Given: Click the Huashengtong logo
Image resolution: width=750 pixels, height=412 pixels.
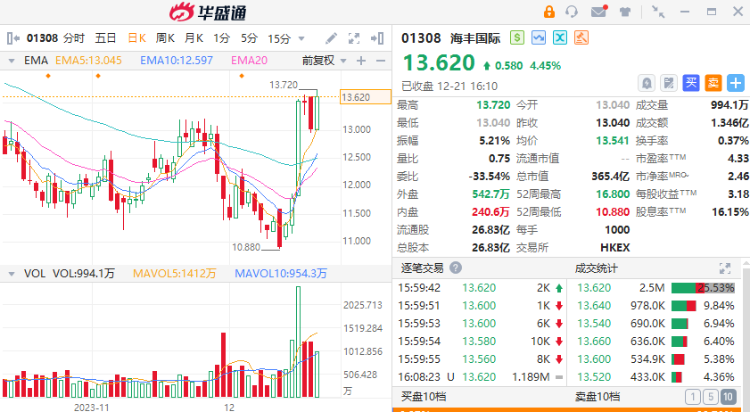Looking at the screenshot, I should (x=208, y=12).
